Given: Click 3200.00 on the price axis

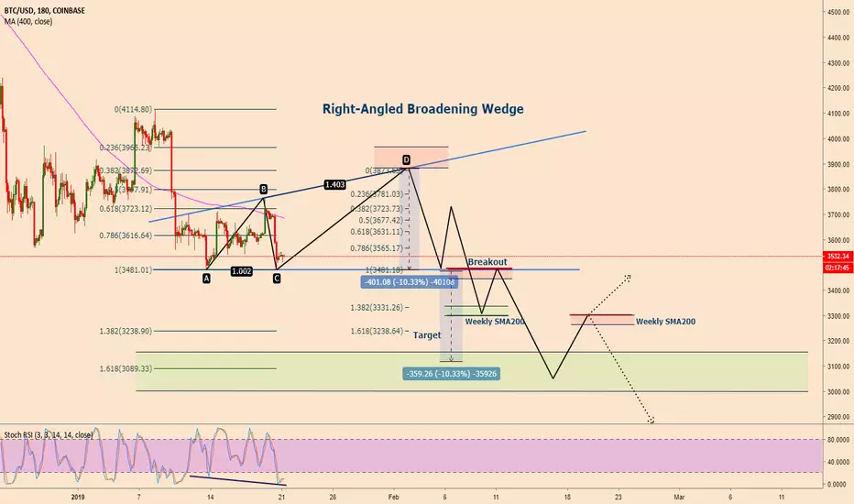Looking at the screenshot, I should point(838,341).
